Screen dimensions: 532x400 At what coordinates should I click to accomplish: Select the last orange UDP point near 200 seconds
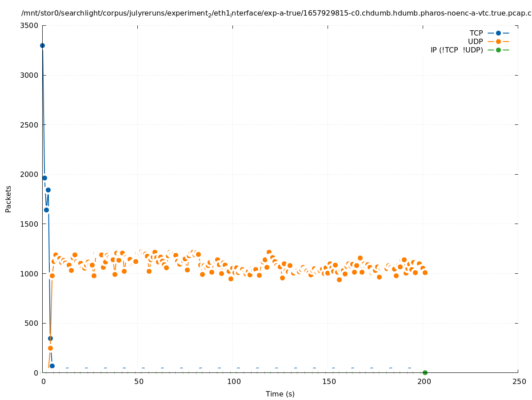[425, 272]
